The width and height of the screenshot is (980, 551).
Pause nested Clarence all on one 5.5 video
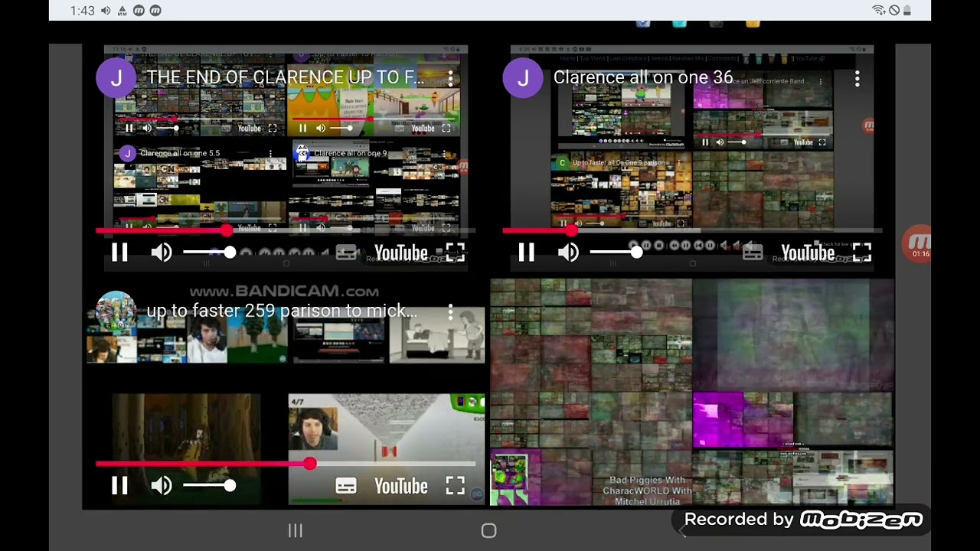coord(129,227)
